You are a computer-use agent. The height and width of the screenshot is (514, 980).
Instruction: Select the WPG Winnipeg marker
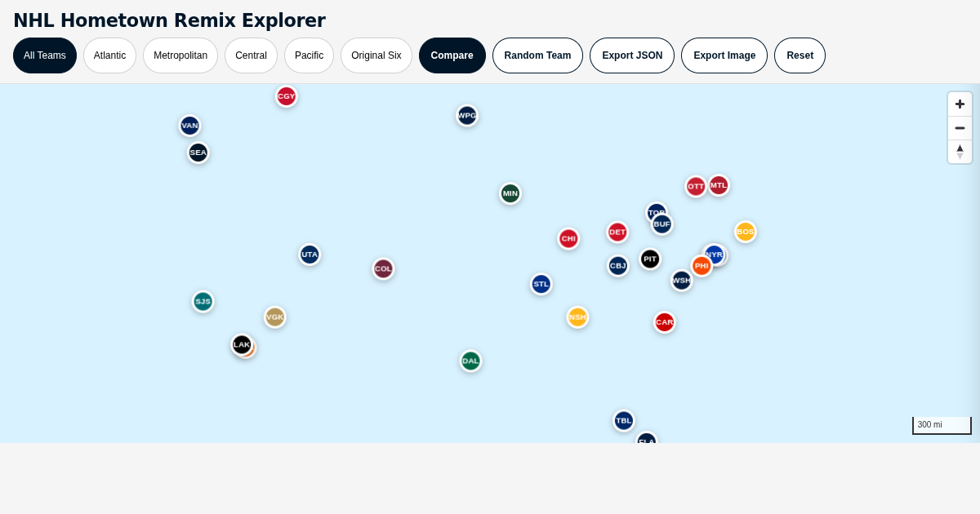point(466,116)
